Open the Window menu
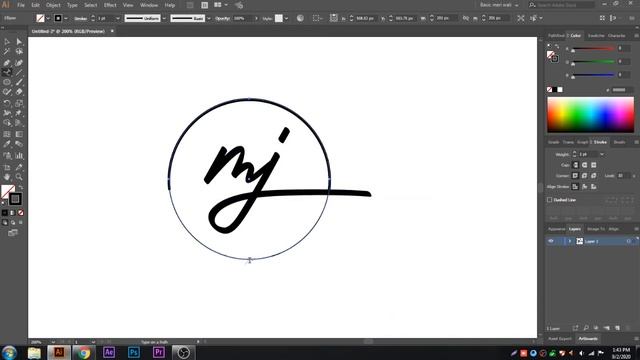The width and height of the screenshot is (640, 360). point(149,5)
